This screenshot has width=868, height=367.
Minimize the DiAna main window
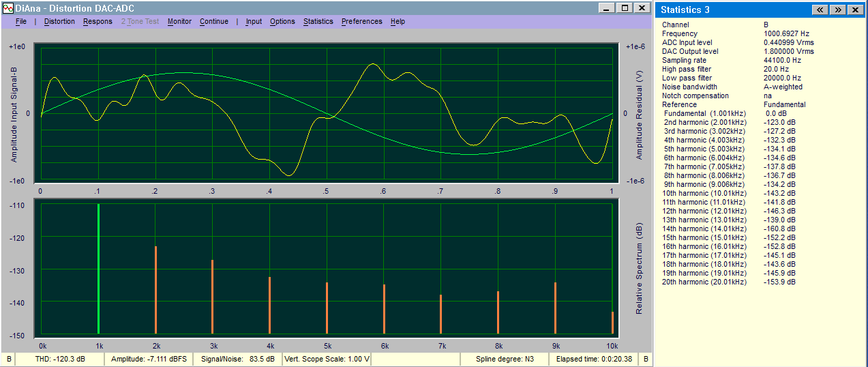click(x=607, y=8)
